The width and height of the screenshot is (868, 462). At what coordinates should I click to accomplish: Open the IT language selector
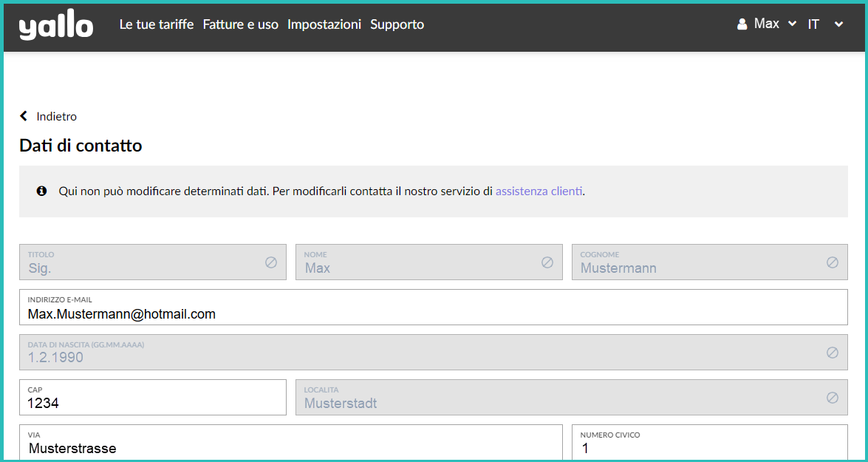(824, 24)
